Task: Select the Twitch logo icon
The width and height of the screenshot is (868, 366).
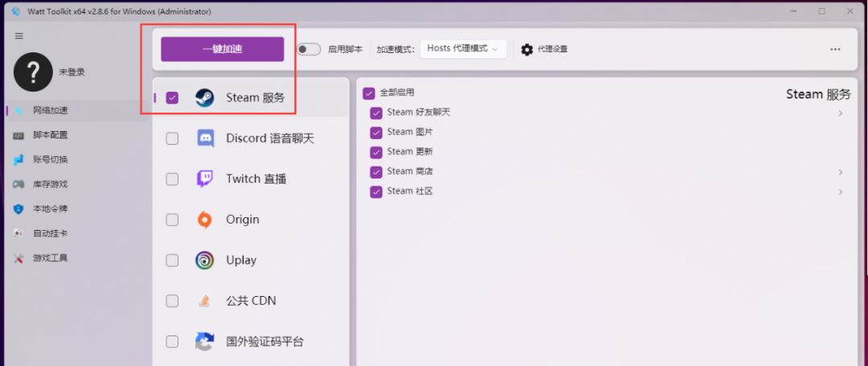Action: [205, 179]
